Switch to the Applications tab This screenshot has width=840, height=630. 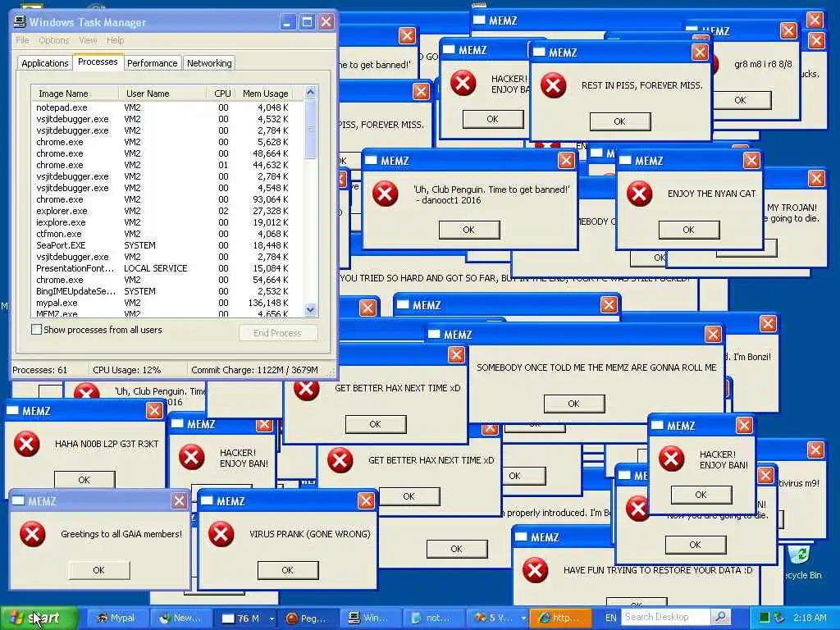[45, 63]
